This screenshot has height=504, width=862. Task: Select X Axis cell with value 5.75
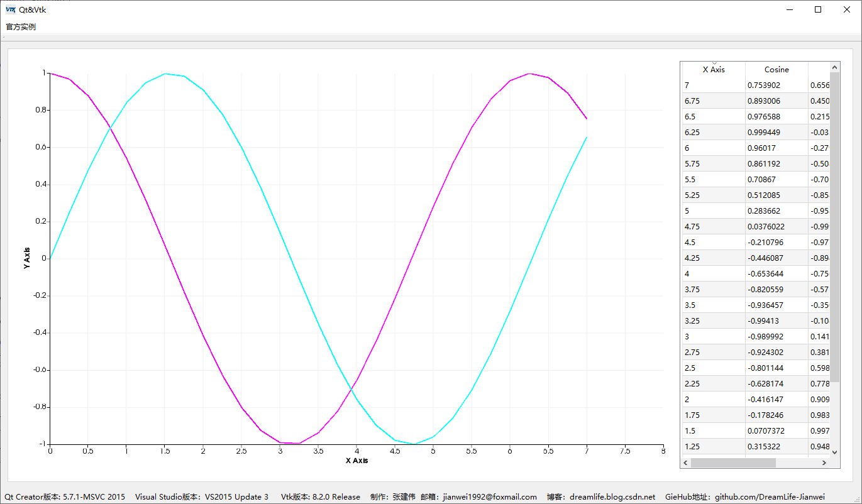714,163
